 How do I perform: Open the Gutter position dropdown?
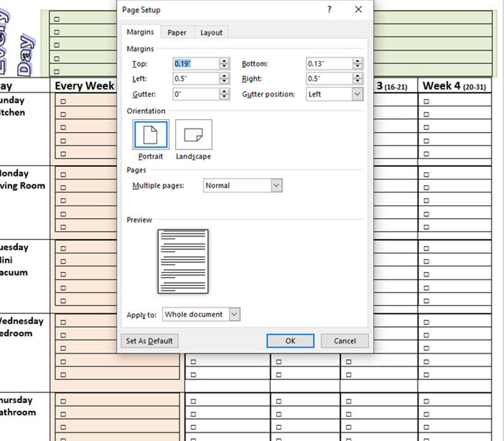pyautogui.click(x=356, y=94)
